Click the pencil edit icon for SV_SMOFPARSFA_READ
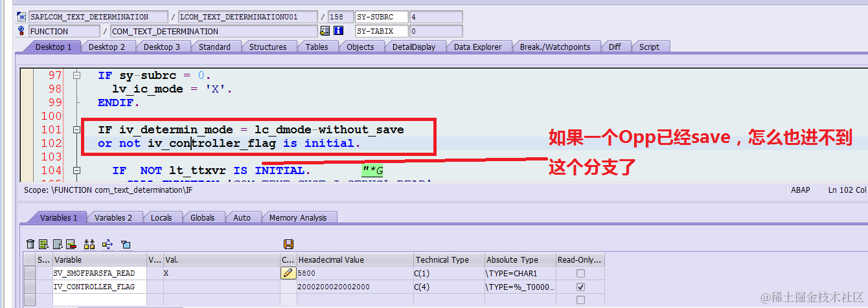The height and width of the screenshot is (308, 868). (x=288, y=273)
